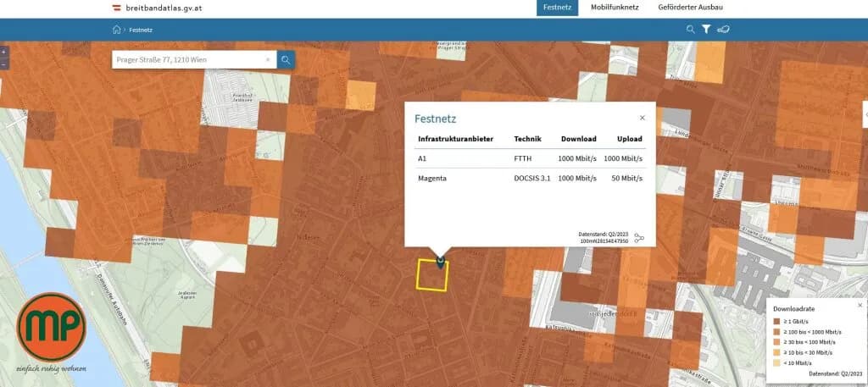Click the popup's Datenstand: Q2/2023 text
The image size is (868, 387).
(x=604, y=235)
